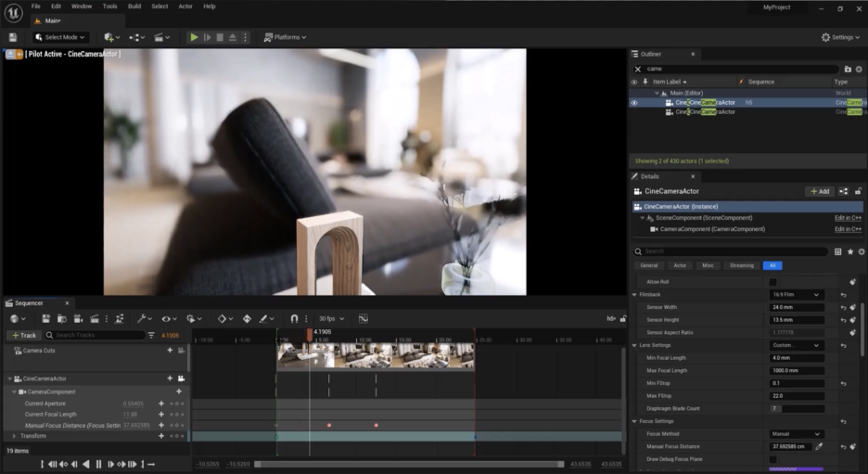Open the Outliner settings gear
Screen dimensions: 868x474
861,69
